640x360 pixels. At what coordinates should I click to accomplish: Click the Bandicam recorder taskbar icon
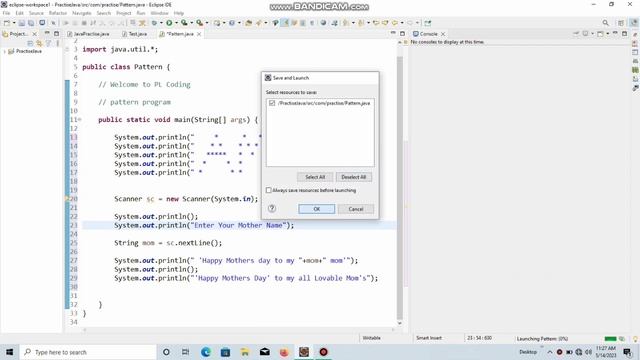click(x=323, y=352)
